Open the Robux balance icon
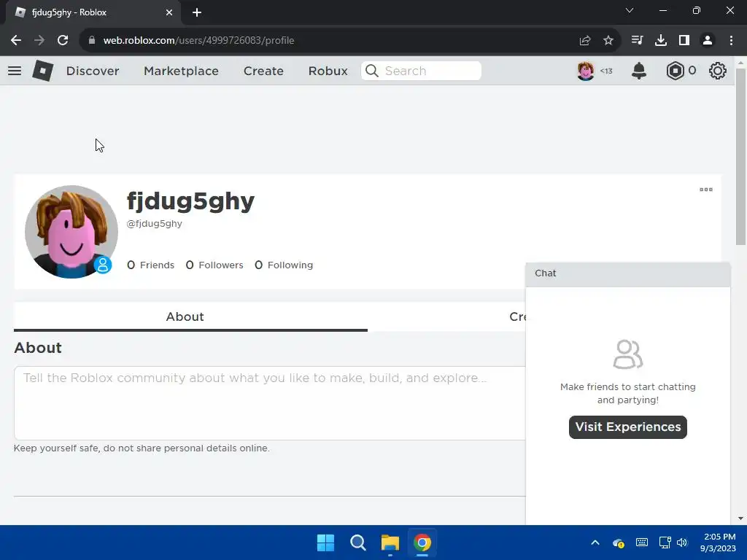 675,71
